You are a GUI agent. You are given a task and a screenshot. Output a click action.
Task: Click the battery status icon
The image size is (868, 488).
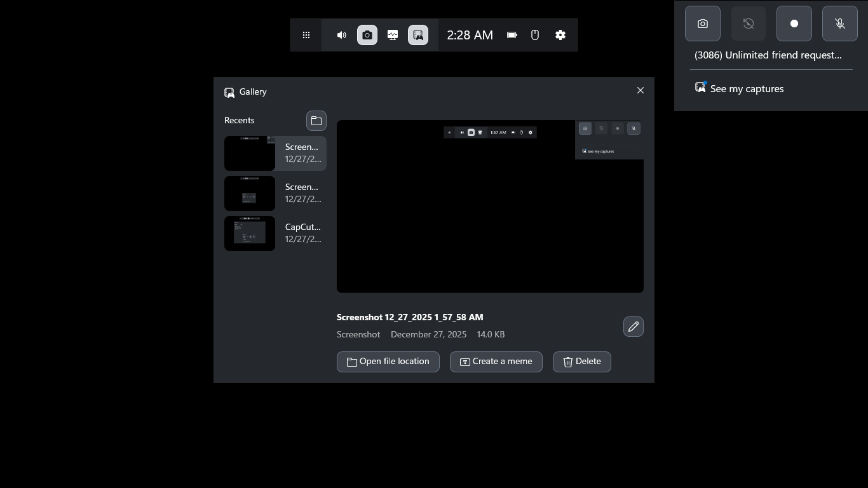(512, 35)
